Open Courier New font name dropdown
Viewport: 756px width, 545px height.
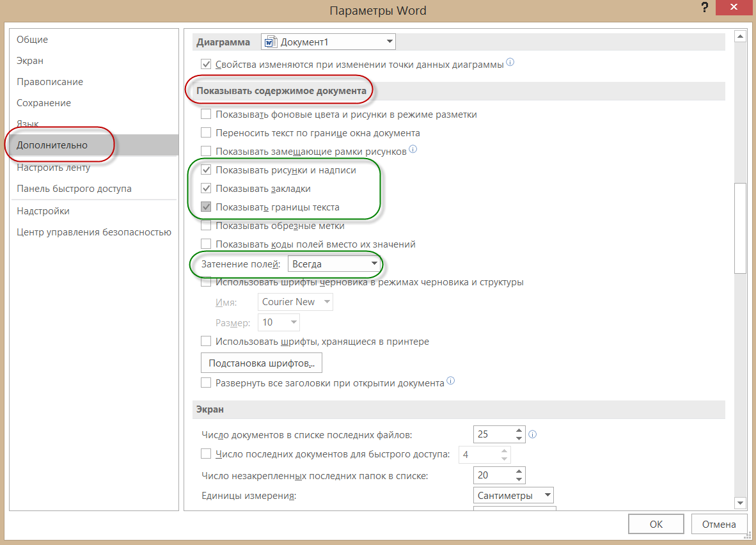coord(295,302)
